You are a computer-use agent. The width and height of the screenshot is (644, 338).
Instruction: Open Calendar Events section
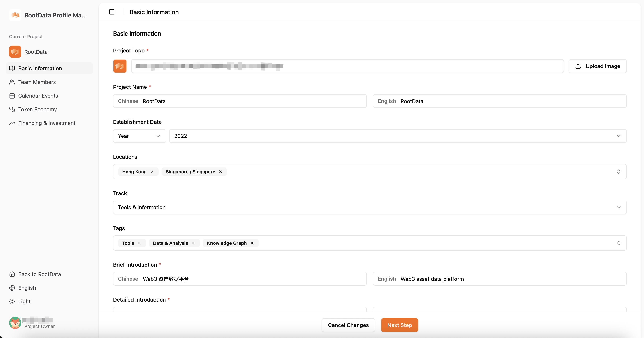38,96
